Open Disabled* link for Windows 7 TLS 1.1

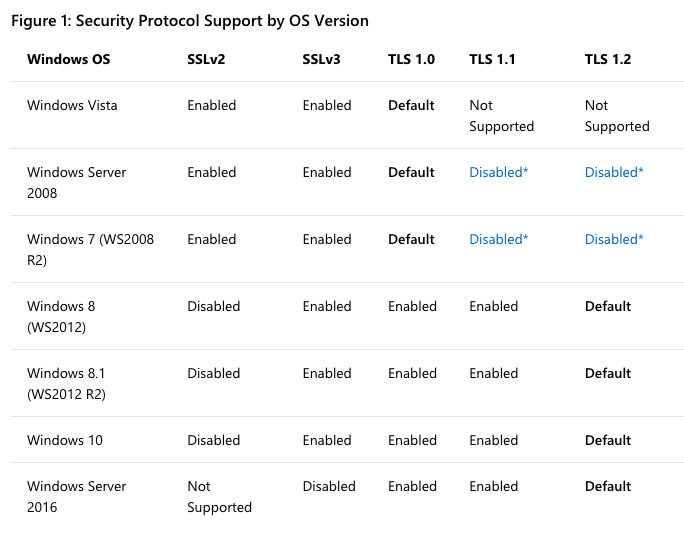click(x=499, y=239)
